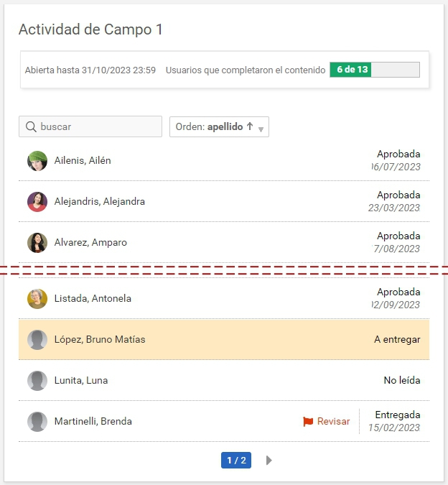Click Antonela Listada's profile photo
This screenshot has height=485, width=448.
tap(37, 299)
